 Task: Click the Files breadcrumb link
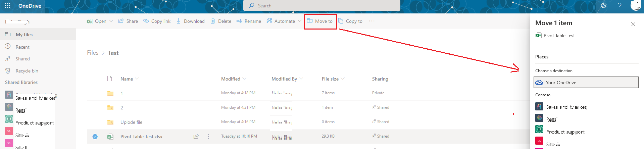coord(93,53)
